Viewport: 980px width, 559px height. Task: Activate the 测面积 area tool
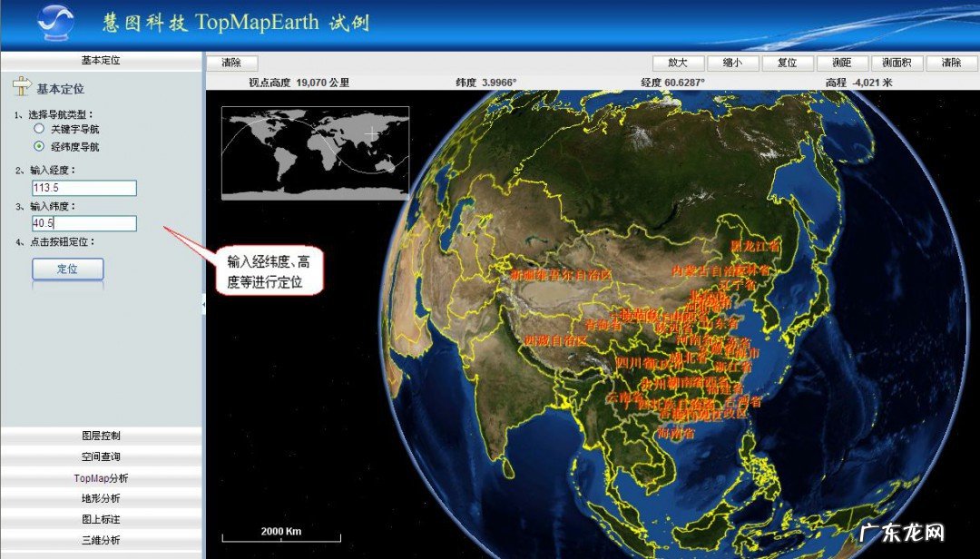tap(897, 63)
